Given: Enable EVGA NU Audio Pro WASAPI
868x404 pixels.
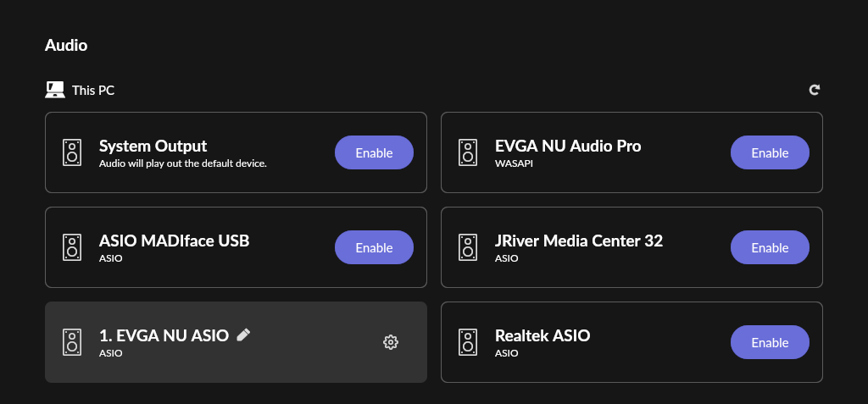Looking at the screenshot, I should tap(770, 152).
